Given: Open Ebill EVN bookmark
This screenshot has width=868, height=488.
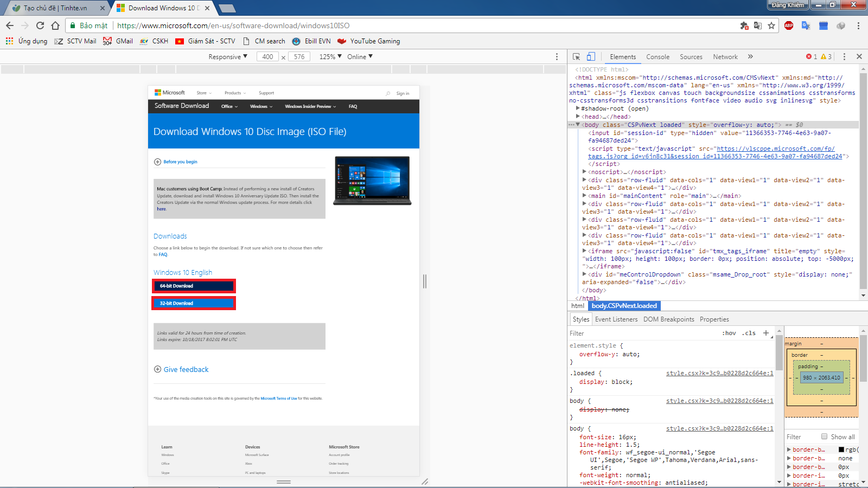Looking at the screenshot, I should [311, 41].
